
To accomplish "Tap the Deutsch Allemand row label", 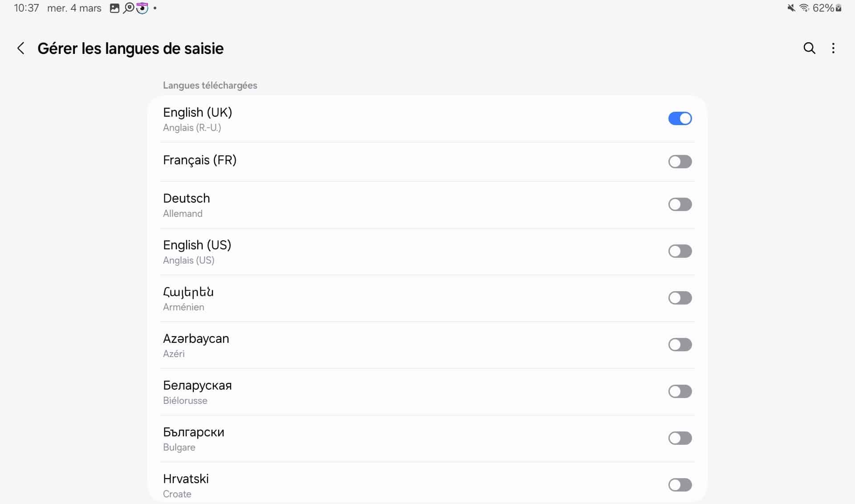I will pyautogui.click(x=186, y=205).
